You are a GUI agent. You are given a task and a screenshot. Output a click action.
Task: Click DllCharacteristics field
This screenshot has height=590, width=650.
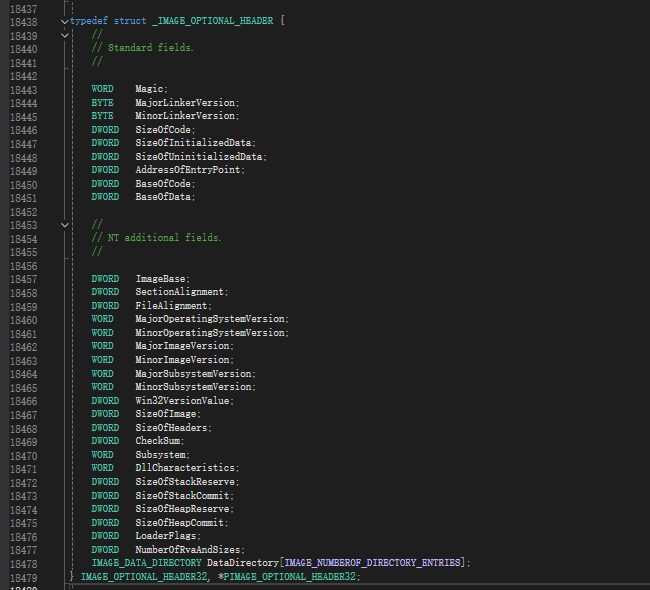click(185, 468)
